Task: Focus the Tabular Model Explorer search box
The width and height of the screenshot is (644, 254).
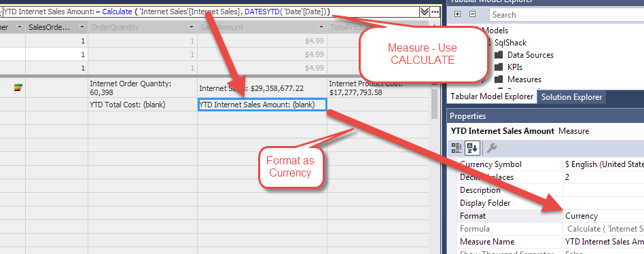Action: pyautogui.click(x=567, y=15)
